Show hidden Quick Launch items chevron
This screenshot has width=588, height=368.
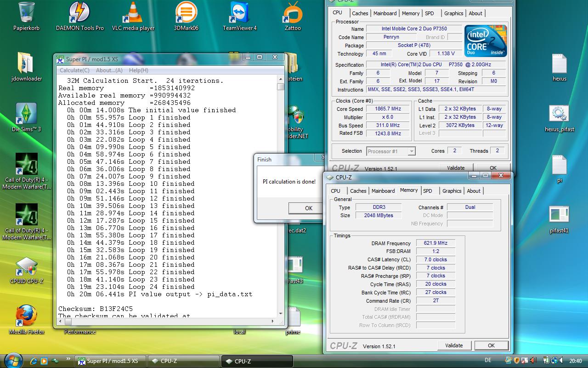tap(69, 359)
